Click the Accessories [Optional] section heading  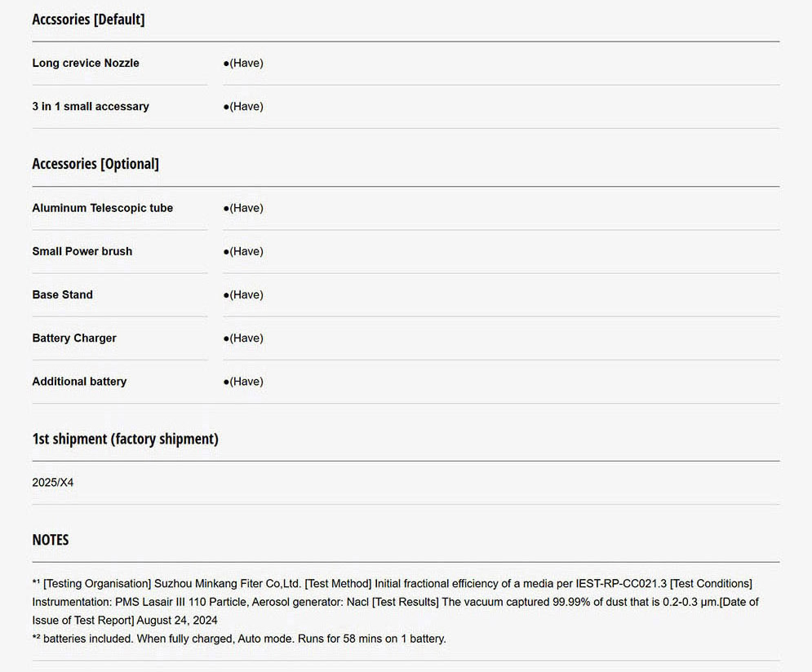pos(95,164)
